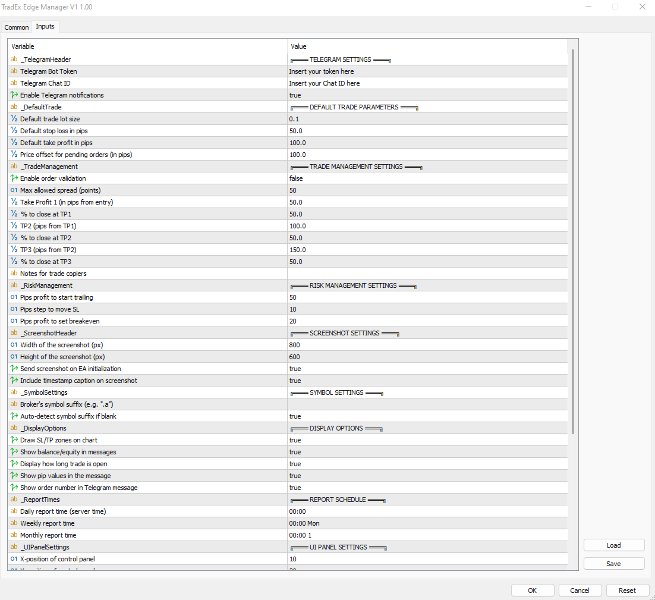655x600 pixels.
Task: Click the icon beside Notes for trade copiers
Action: [14, 273]
